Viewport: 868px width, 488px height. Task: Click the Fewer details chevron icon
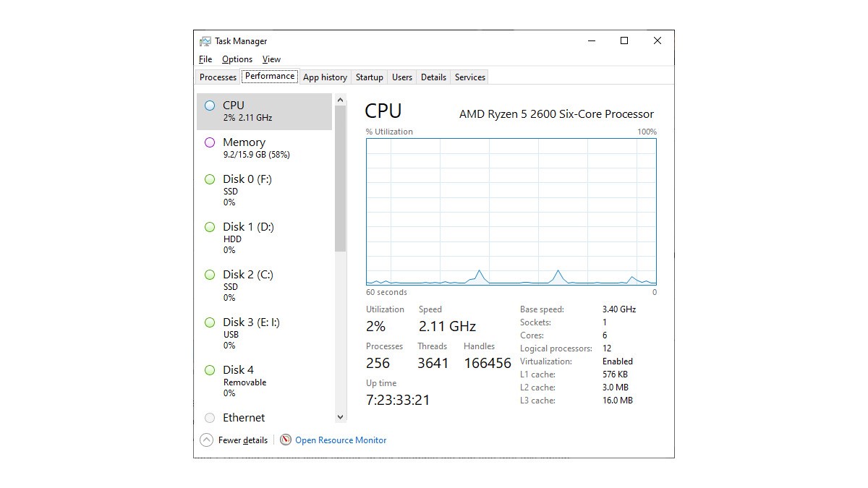tap(207, 440)
